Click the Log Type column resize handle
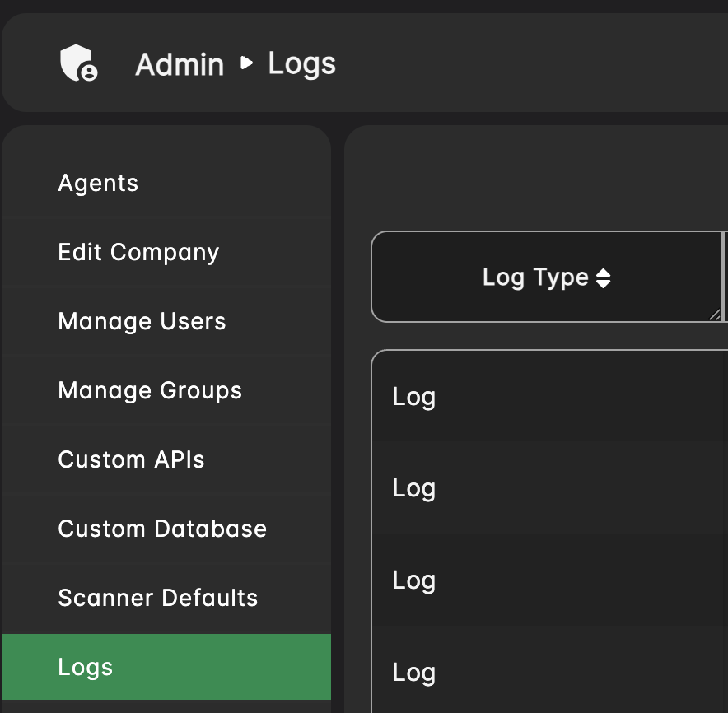The width and height of the screenshot is (728, 713). 714,315
